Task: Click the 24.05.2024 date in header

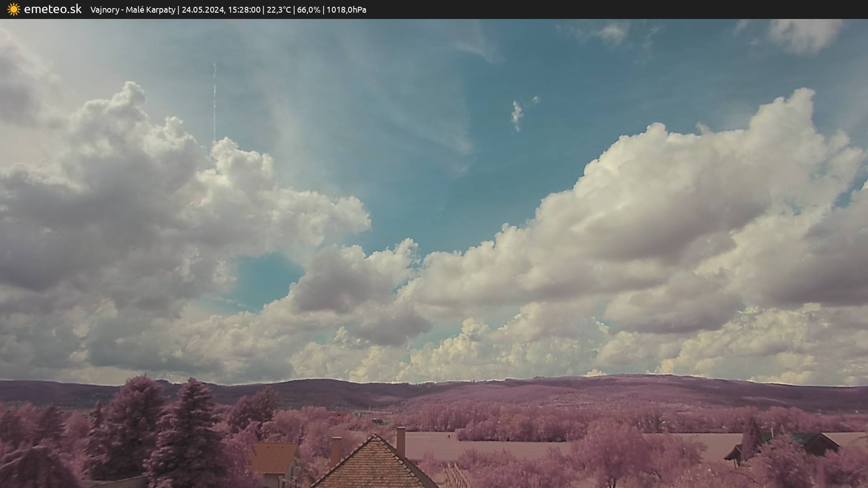Action: 203,10
